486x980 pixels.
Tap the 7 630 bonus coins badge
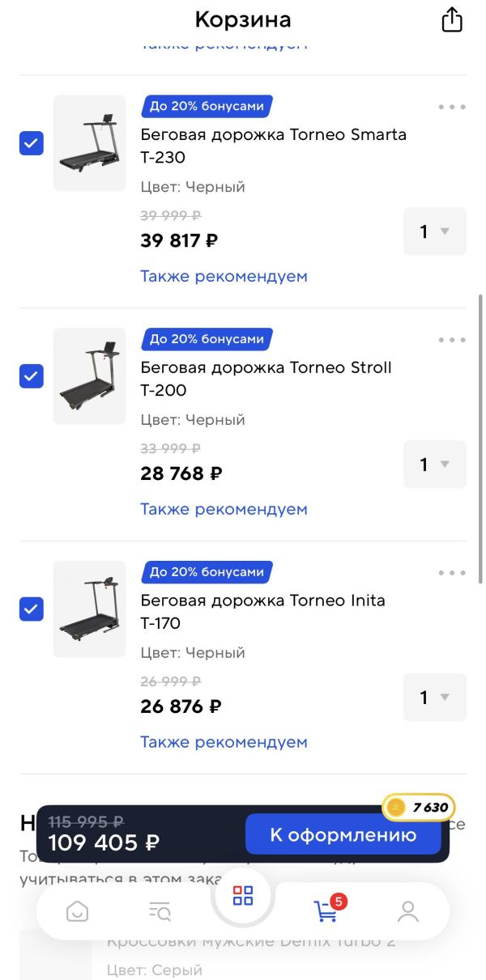[x=419, y=807]
